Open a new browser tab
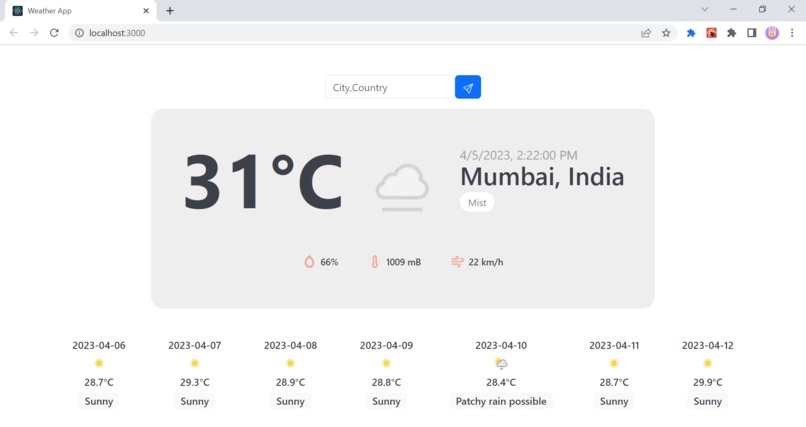 pos(170,11)
